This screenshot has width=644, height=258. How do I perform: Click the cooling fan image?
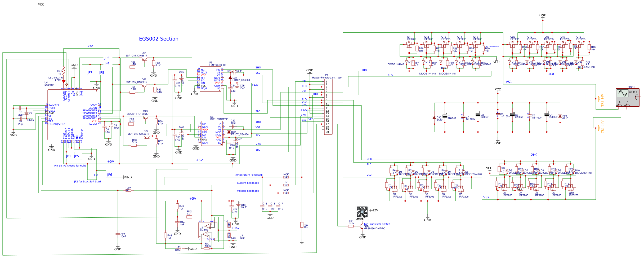pos(362,213)
